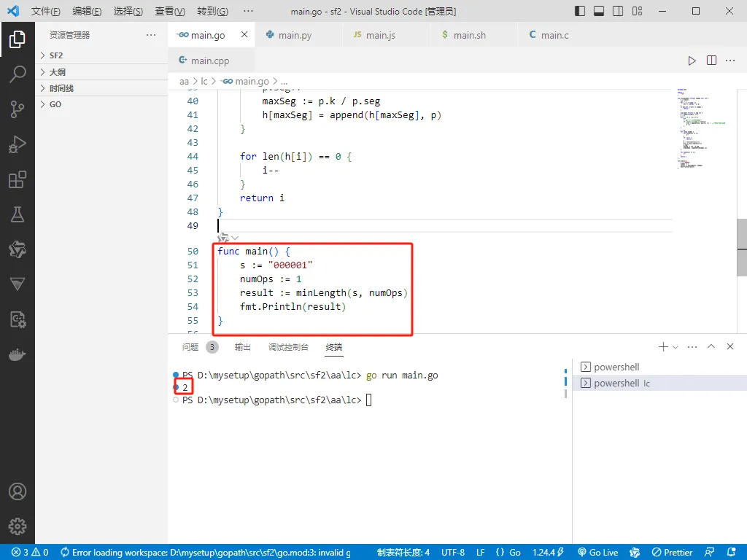Toggle secondary side bar layout icon
This screenshot has width=747, height=560.
pos(618,11)
